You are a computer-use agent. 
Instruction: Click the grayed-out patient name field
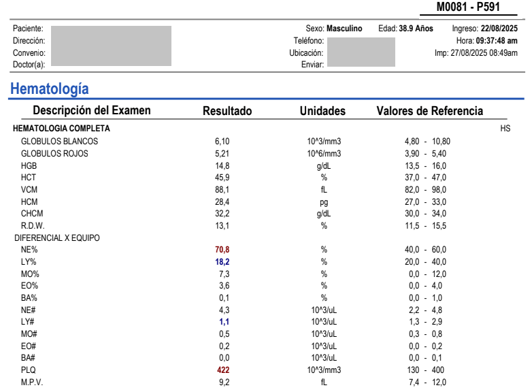point(111,46)
